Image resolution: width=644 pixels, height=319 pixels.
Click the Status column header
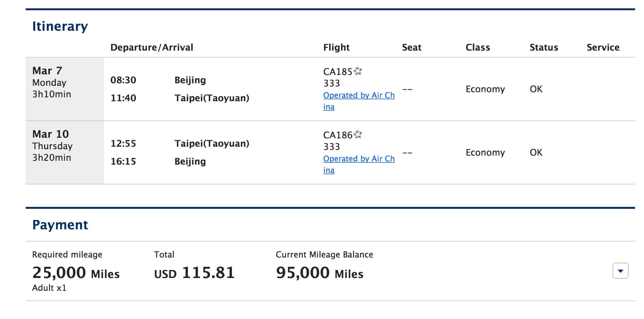tap(544, 47)
